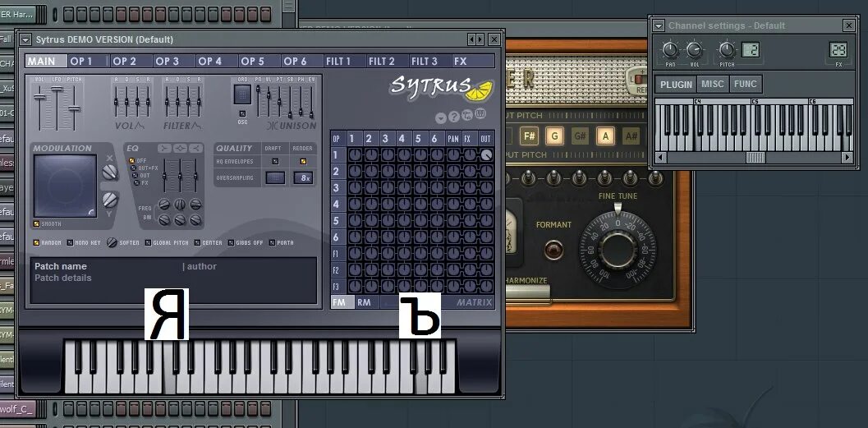Open the Draft oversampling selector

(x=275, y=177)
